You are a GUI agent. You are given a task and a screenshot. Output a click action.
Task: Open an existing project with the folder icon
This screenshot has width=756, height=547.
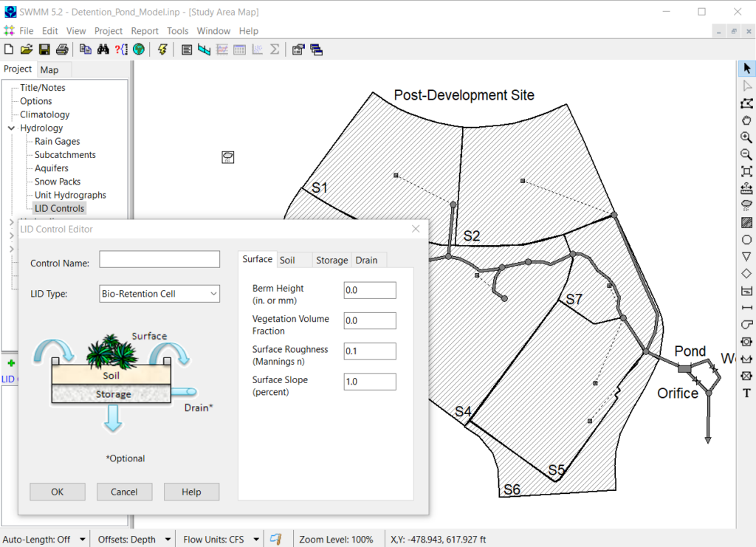pyautogui.click(x=27, y=49)
